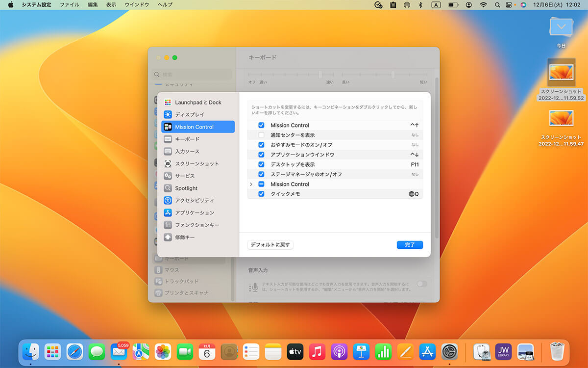Open JW Library in the Dock

(503, 351)
